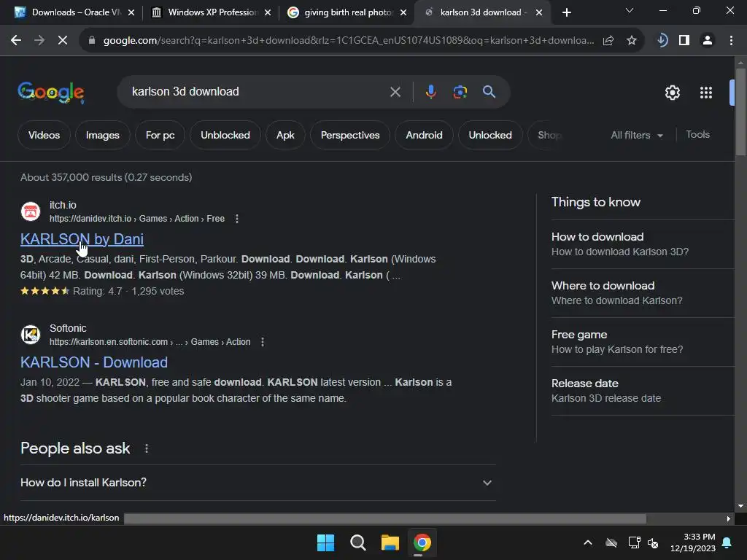This screenshot has width=747, height=560.
Task: Clear the search box text
Action: [x=395, y=92]
